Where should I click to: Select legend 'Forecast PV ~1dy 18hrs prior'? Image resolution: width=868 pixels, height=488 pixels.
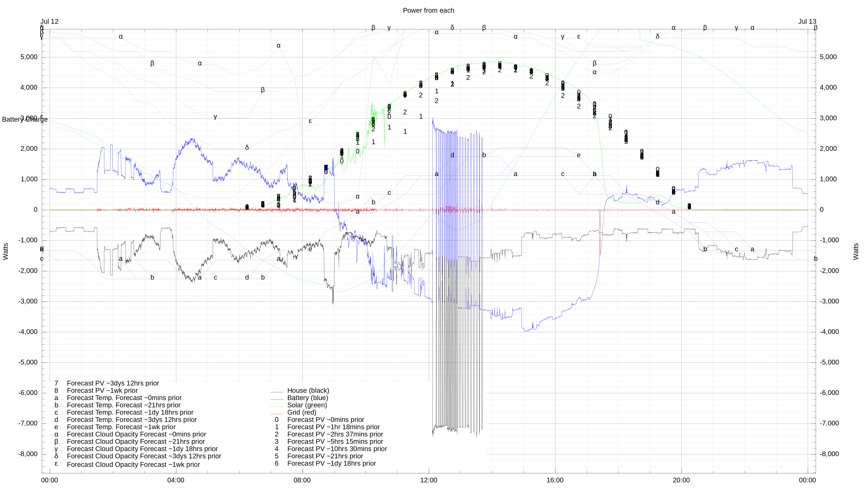332,464
